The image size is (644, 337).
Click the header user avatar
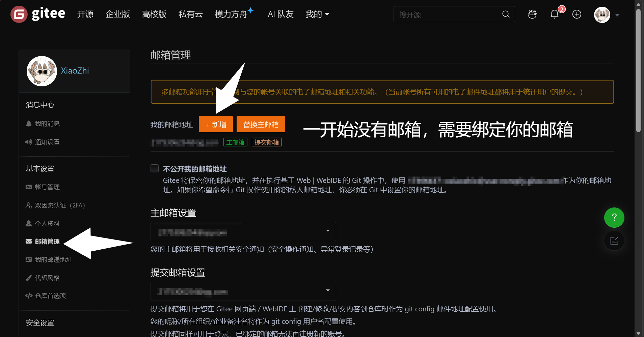602,15
